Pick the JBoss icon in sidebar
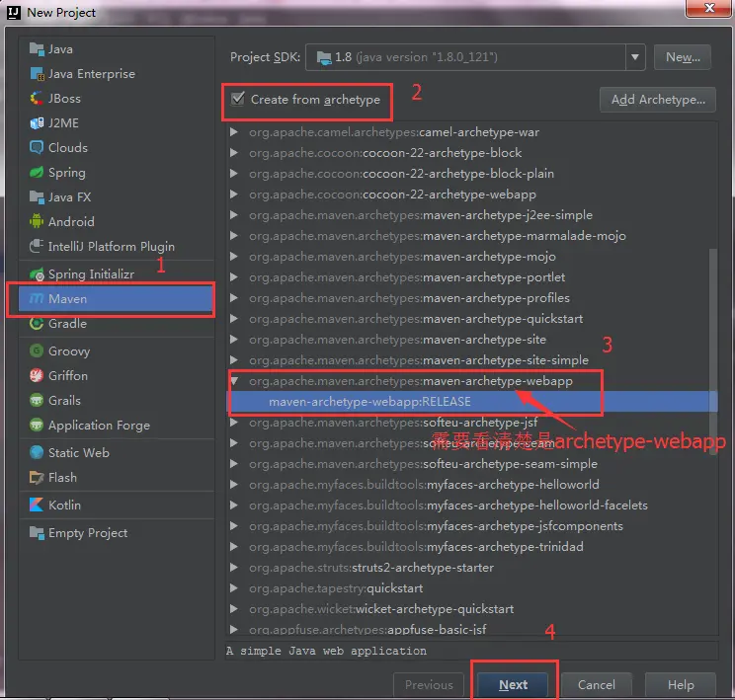The height and width of the screenshot is (700, 735). coord(37,99)
